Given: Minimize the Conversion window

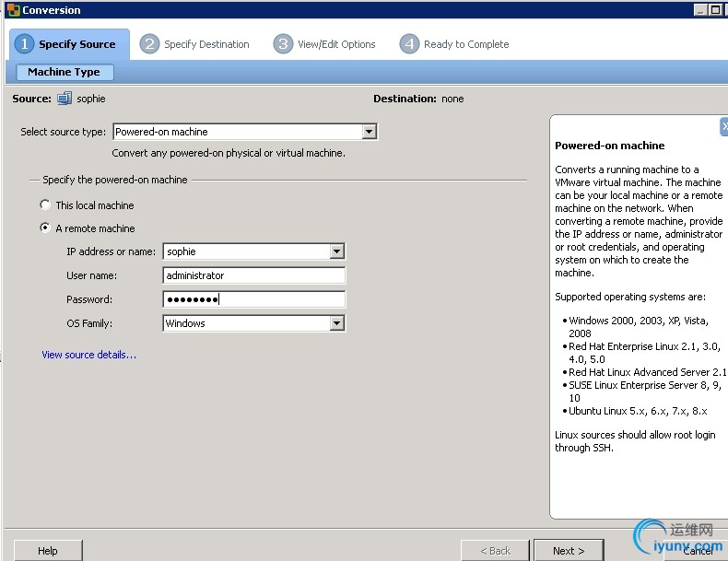Looking at the screenshot, I should coord(700,10).
